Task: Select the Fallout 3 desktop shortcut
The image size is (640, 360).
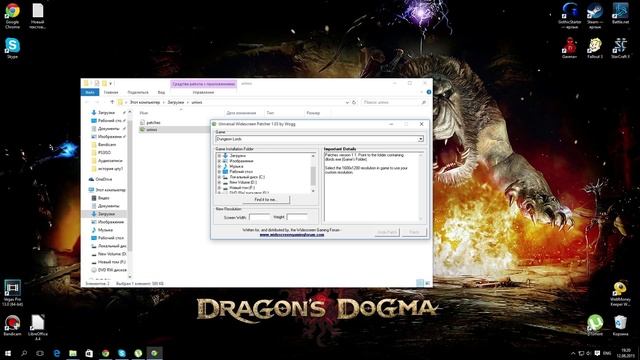Action: [595, 48]
